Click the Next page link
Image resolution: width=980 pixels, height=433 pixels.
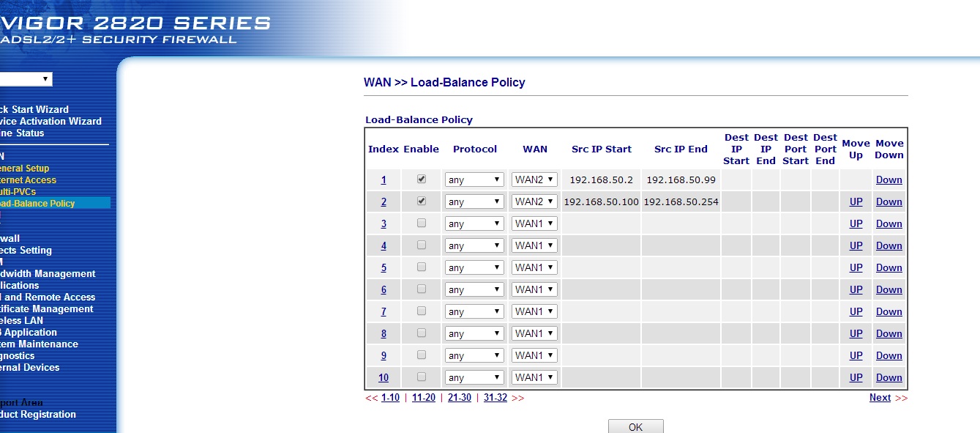pos(880,398)
